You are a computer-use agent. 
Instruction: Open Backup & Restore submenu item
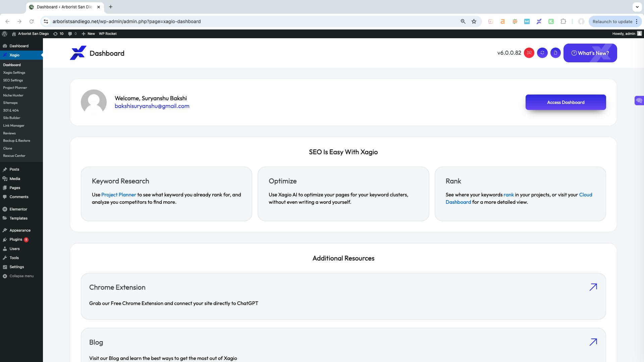pyautogui.click(x=17, y=141)
